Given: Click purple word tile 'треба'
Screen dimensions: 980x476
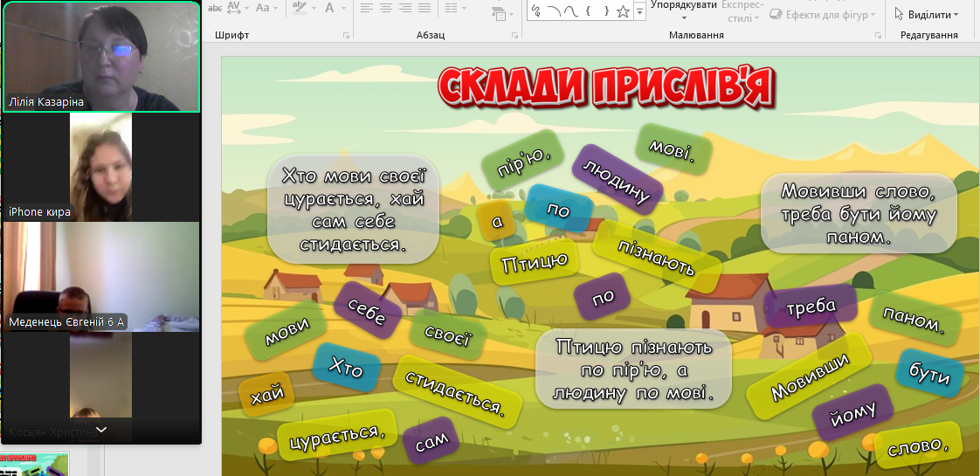Looking at the screenshot, I should (811, 306).
